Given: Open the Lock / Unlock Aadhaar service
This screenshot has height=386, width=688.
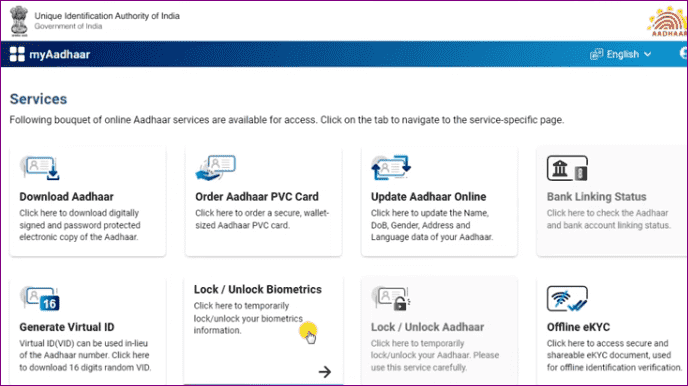Looking at the screenshot, I should (439, 331).
